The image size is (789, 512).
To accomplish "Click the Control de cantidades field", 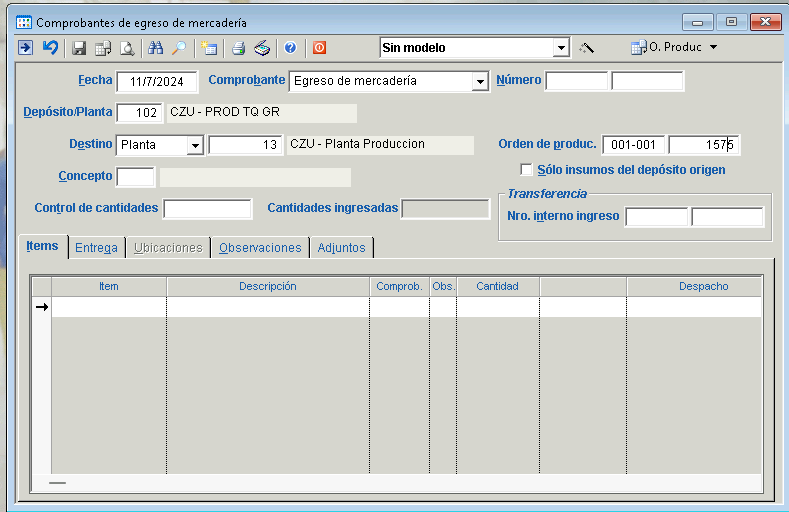I will click(x=207, y=209).
